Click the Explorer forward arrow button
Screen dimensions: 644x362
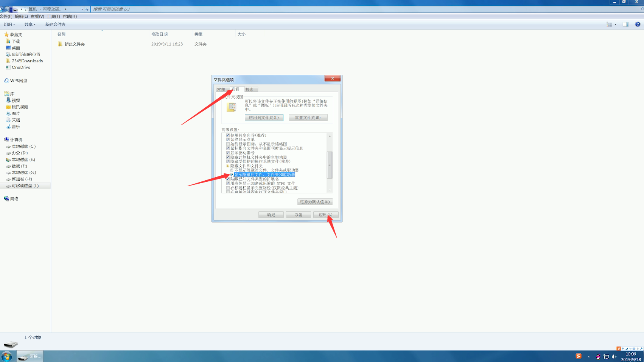[x=7, y=9]
